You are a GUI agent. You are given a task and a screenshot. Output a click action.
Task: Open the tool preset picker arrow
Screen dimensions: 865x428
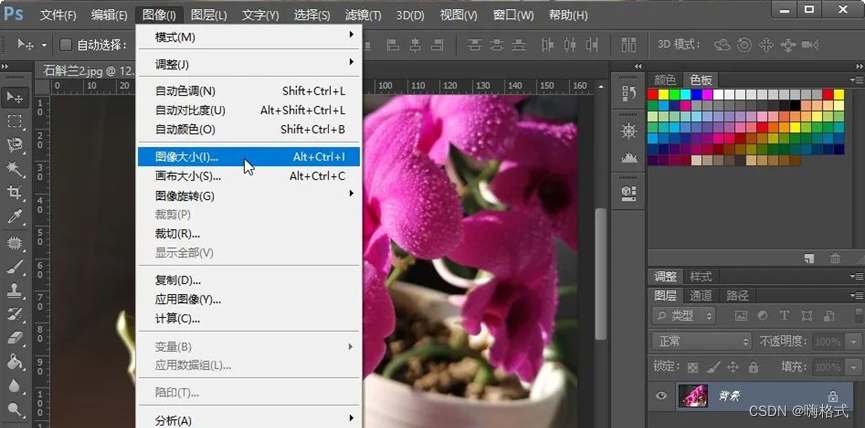coord(44,45)
